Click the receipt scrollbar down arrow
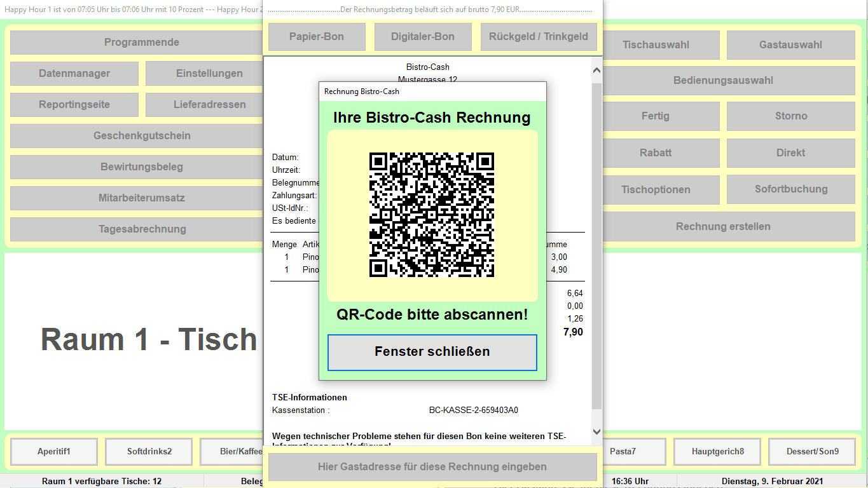Image resolution: width=868 pixels, height=488 pixels. [x=596, y=431]
